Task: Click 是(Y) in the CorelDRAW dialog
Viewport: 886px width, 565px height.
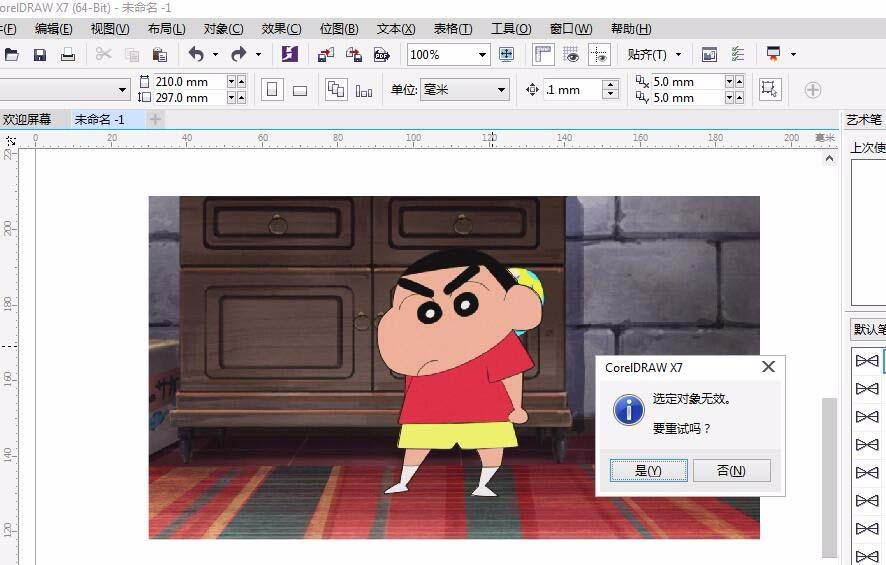Action: (649, 471)
